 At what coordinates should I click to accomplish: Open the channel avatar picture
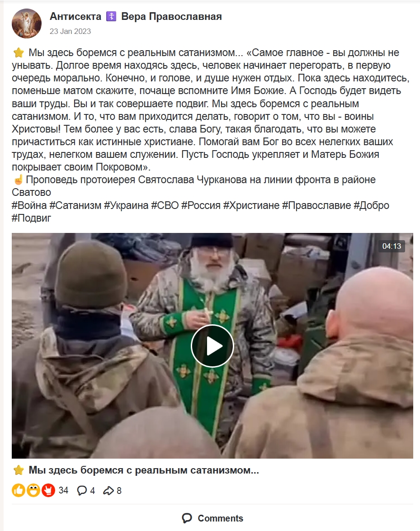27,24
